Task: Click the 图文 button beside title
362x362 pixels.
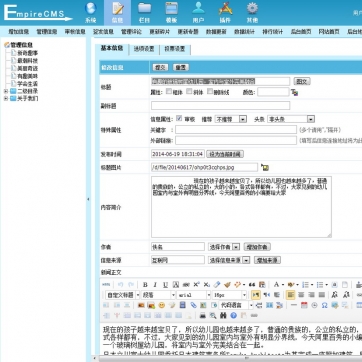Action: point(302,81)
